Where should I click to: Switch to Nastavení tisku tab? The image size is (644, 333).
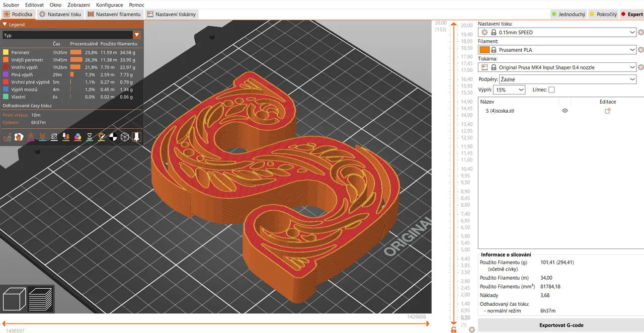point(60,14)
